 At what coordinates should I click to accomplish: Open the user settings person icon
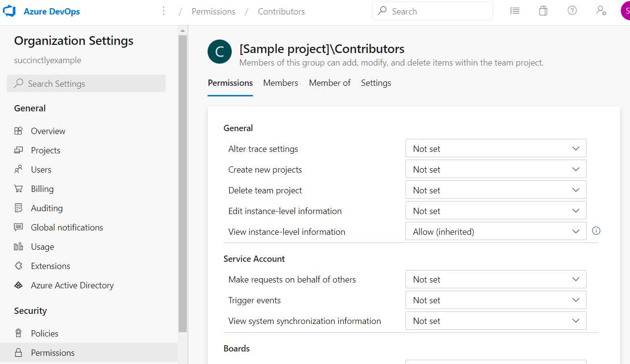pos(601,10)
